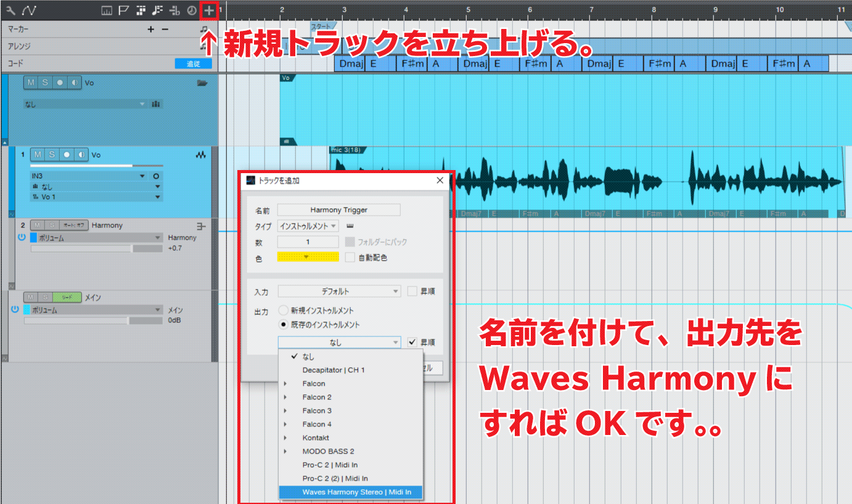Open the Vo folder track folder icon

point(201,83)
